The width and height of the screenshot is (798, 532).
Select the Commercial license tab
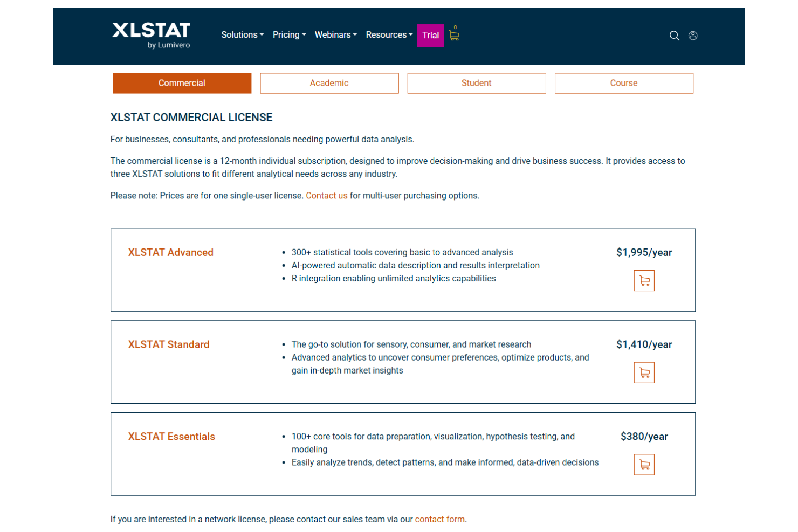coord(182,83)
